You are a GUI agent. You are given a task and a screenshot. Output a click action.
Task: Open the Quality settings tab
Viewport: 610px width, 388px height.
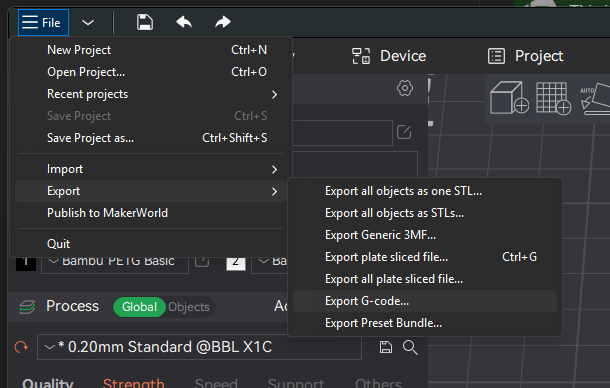(x=47, y=383)
